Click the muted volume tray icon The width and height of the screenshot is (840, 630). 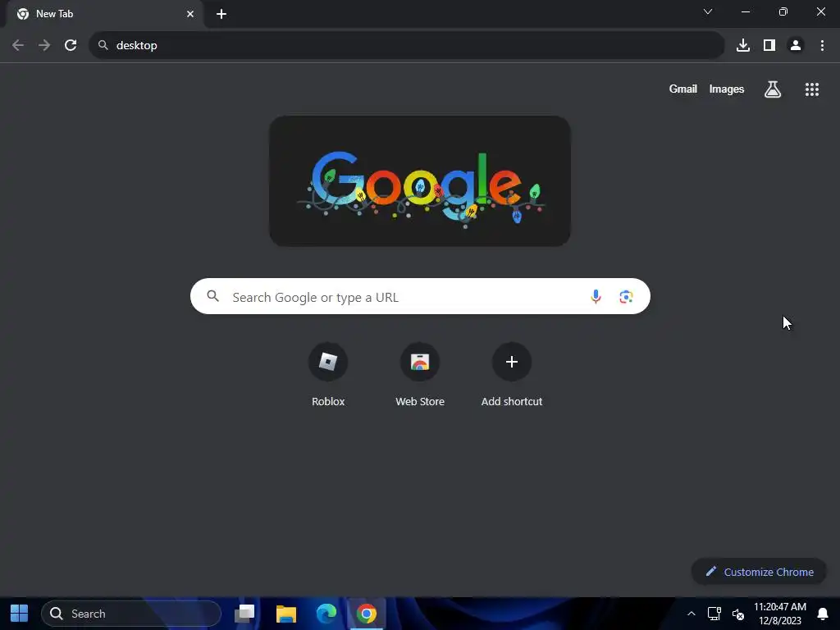(738, 614)
